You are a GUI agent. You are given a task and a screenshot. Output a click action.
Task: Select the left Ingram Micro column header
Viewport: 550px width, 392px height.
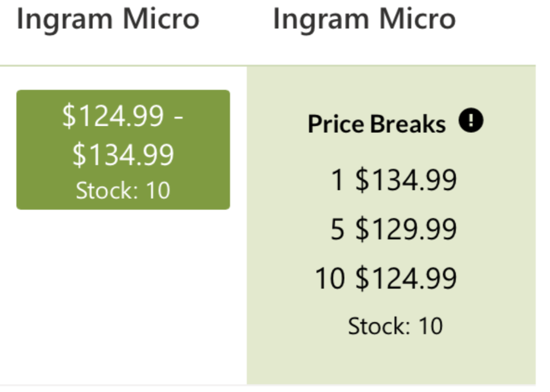108,19
